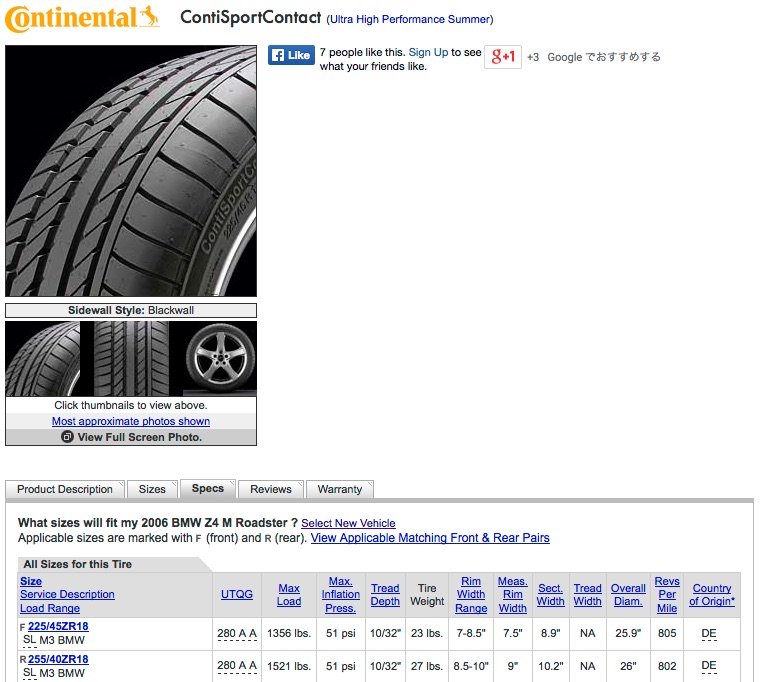This screenshot has width=760, height=682.
Task: Open View Applicable Matching Front & Rear Pairs
Action: pos(430,538)
